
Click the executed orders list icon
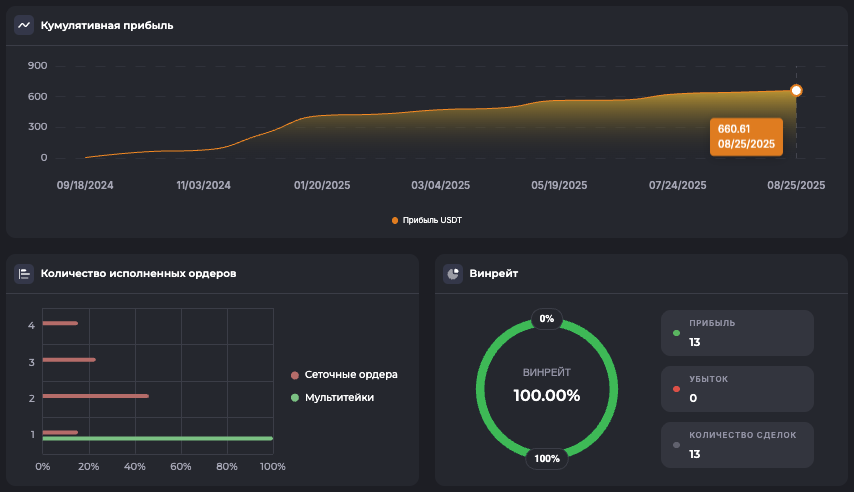pyautogui.click(x=24, y=273)
